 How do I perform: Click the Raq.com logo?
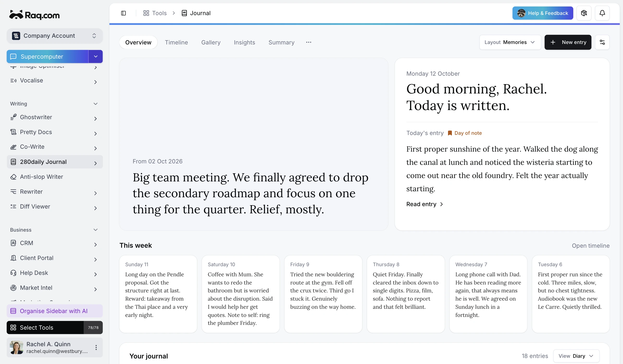(34, 15)
